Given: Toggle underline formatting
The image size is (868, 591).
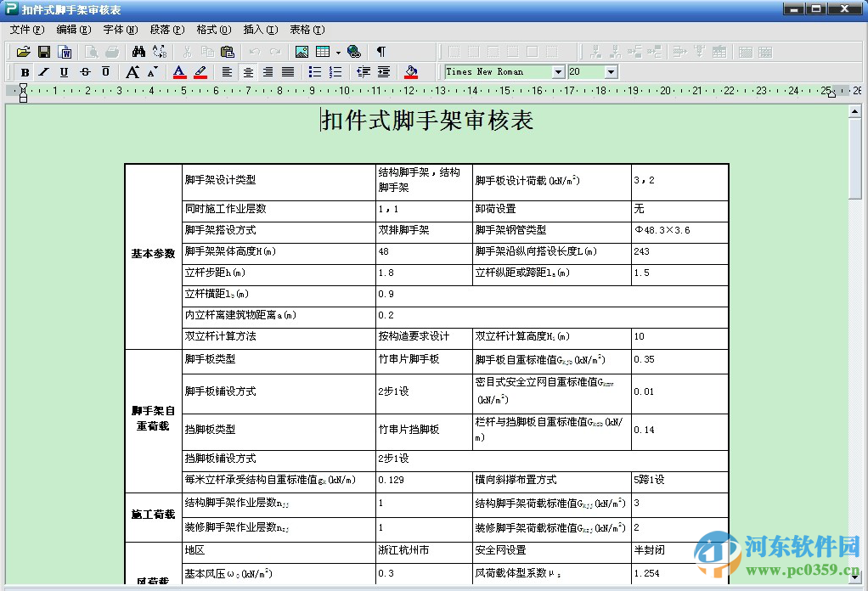Looking at the screenshot, I should [64, 71].
